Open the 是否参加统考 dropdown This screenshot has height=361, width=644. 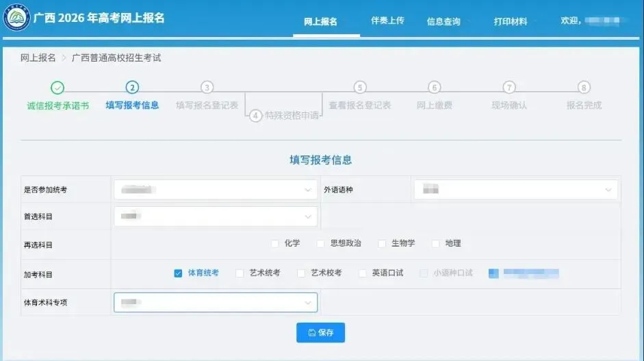[x=216, y=190]
